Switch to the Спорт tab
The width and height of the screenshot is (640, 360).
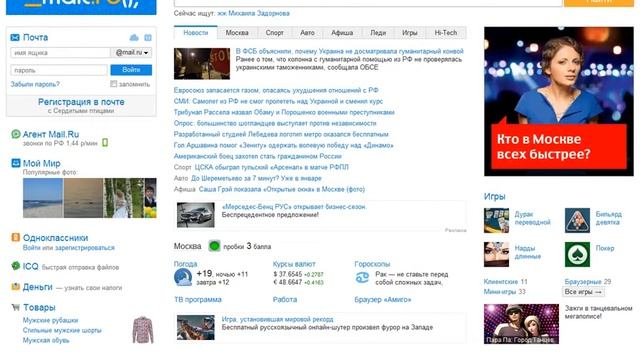tap(275, 33)
